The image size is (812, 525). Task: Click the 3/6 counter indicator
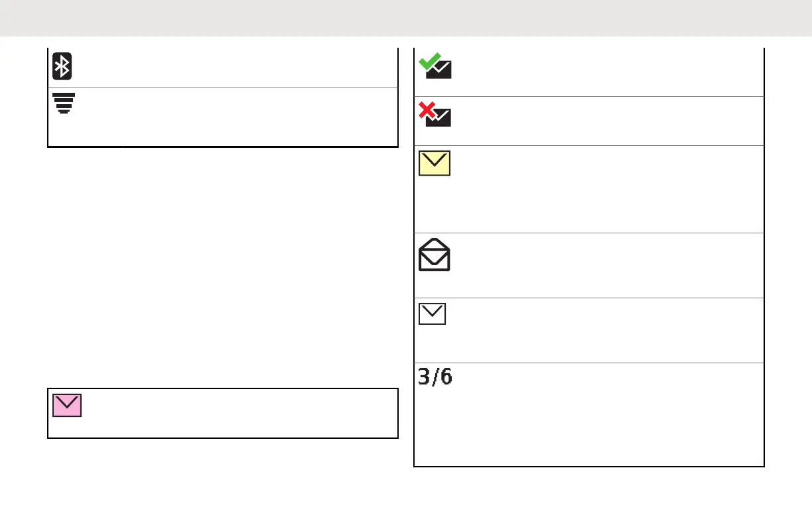pyautogui.click(x=435, y=379)
